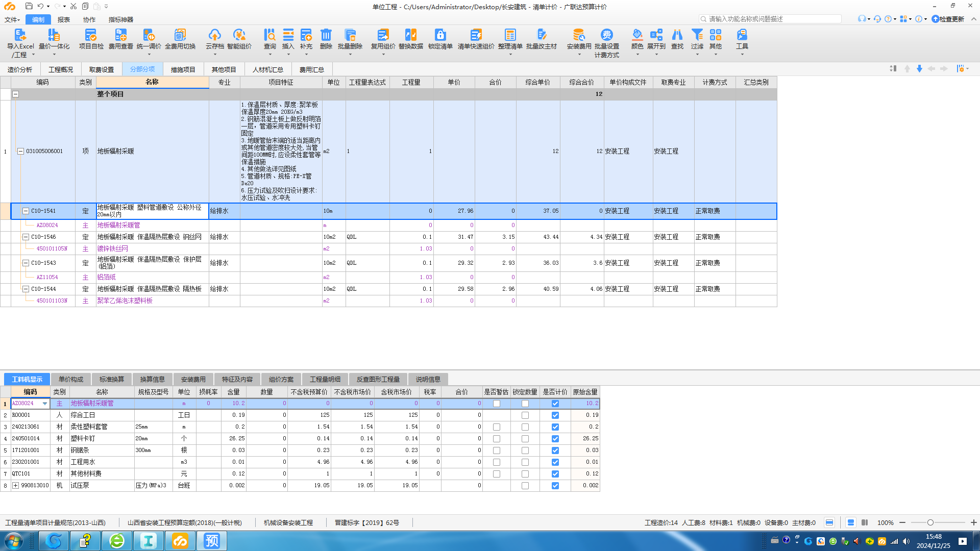Open the 工程量明细 bottom tab
Viewport: 980px width, 551px height.
pos(325,379)
